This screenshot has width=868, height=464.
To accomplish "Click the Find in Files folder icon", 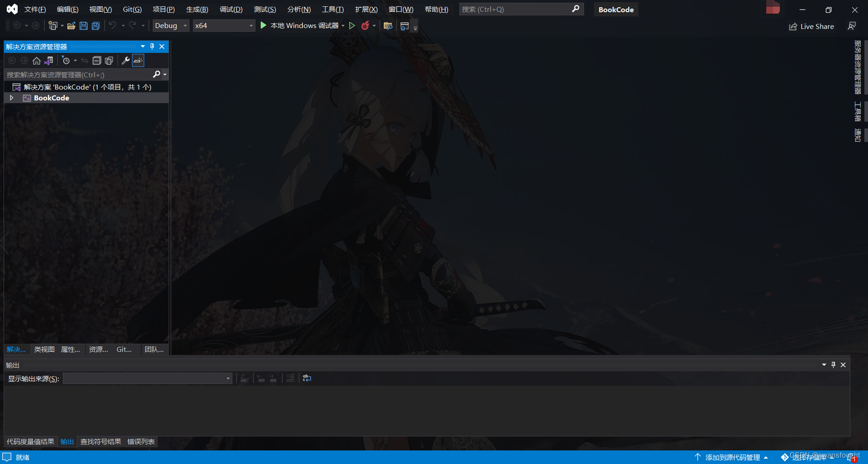I will (x=388, y=26).
